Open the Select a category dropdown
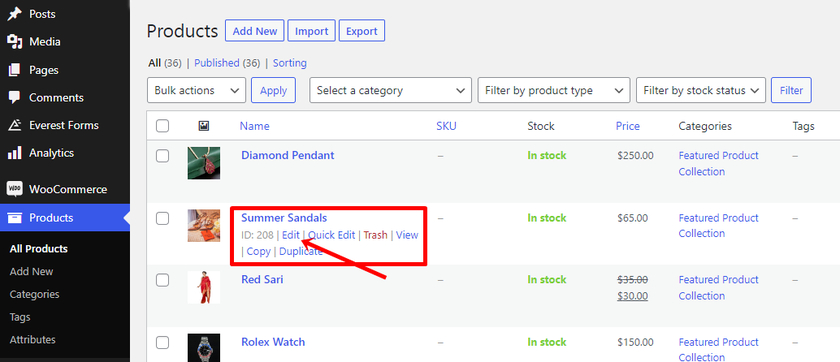840x362 pixels. pos(391,90)
